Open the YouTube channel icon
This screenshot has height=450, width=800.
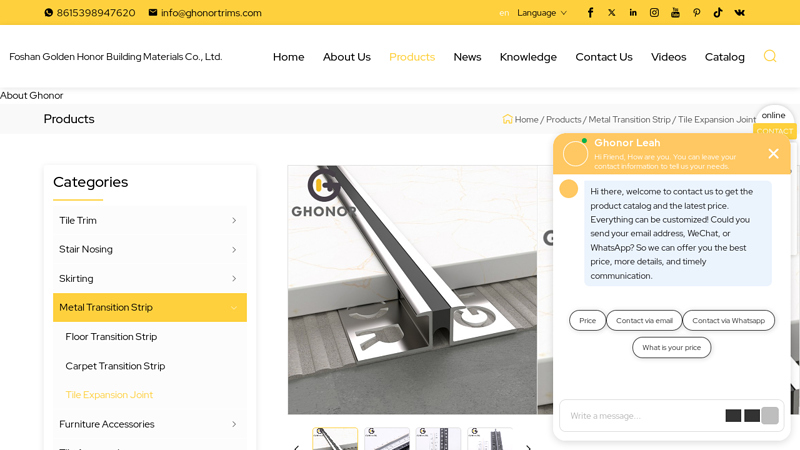(675, 13)
